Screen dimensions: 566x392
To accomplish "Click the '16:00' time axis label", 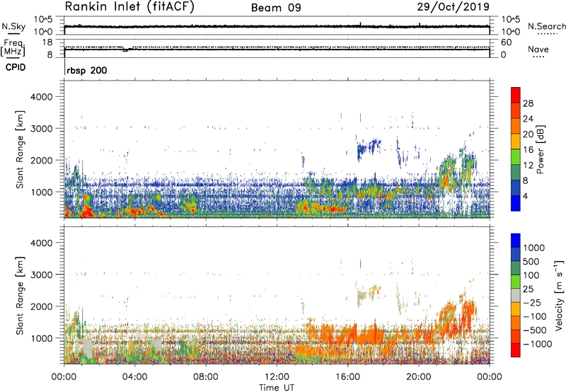I will [347, 377].
